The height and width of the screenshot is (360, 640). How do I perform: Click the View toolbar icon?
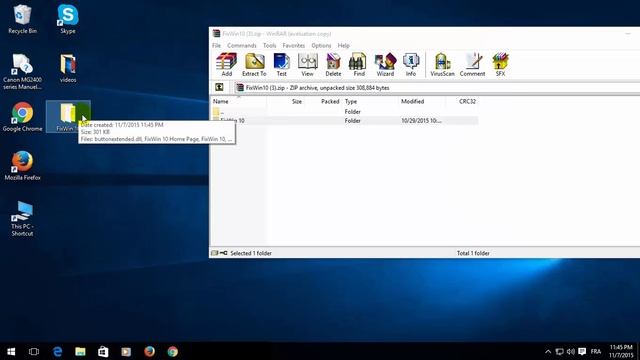307,65
